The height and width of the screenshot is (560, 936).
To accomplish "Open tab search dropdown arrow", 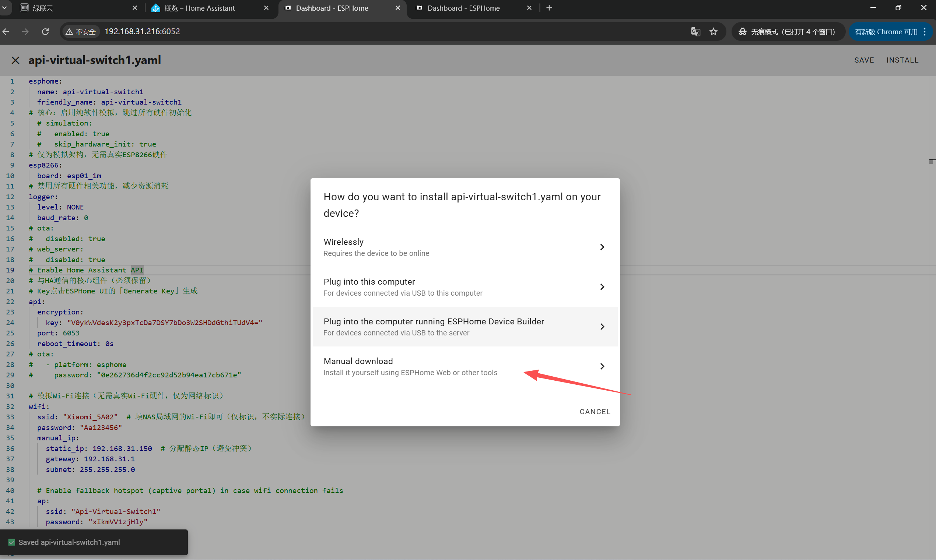I will (4, 7).
